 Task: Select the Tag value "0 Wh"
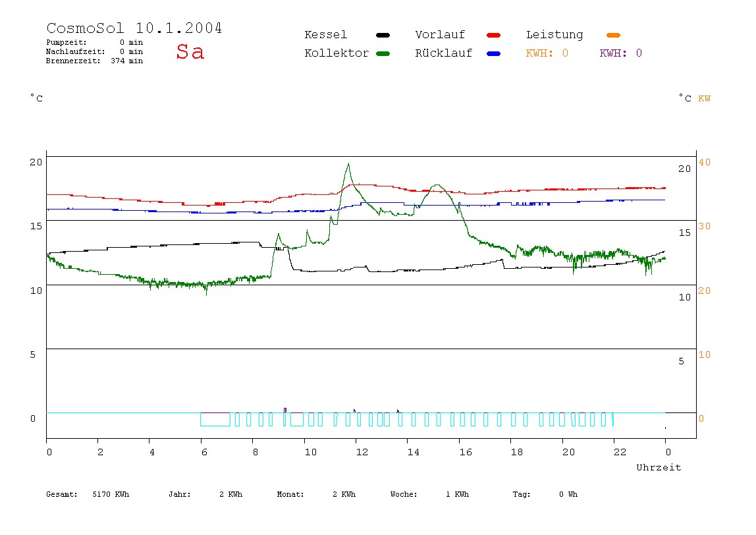(568, 494)
